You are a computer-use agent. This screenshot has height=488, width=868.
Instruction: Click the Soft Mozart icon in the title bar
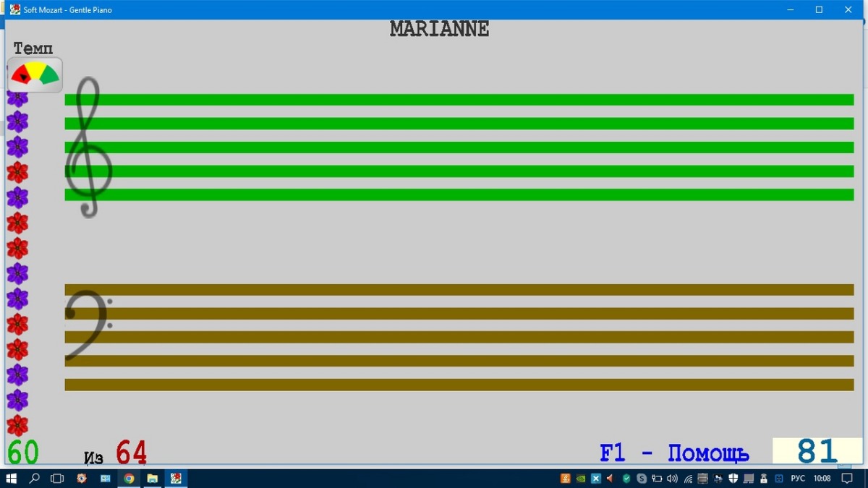[x=14, y=9]
